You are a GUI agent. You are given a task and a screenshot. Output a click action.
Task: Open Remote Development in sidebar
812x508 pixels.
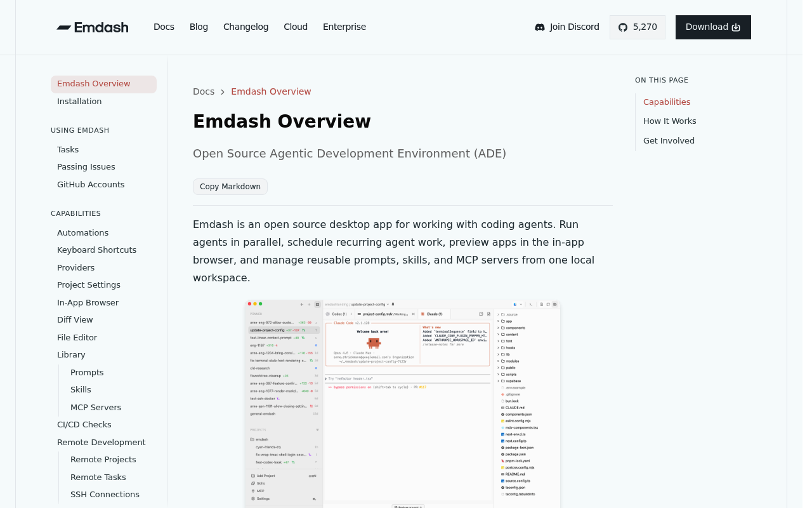coord(101,443)
